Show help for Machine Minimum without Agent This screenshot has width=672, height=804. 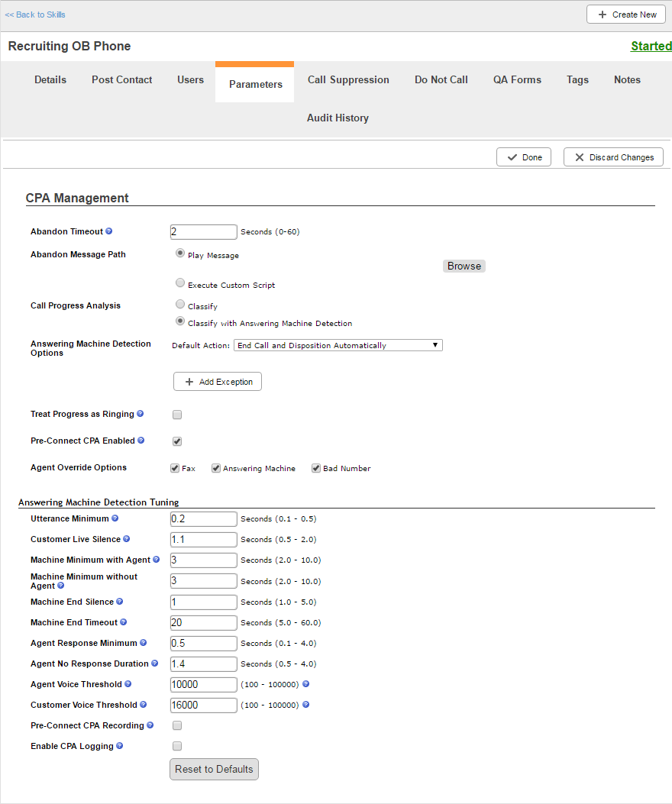coord(60,586)
